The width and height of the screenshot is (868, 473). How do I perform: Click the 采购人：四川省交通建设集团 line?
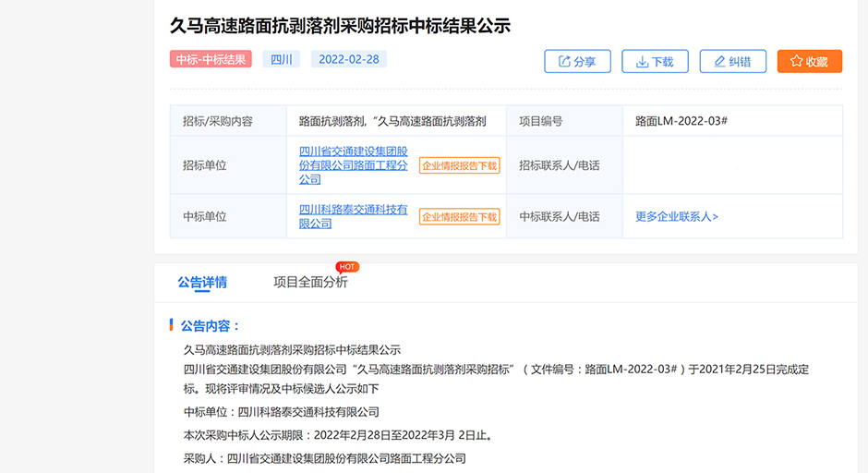click(324, 458)
